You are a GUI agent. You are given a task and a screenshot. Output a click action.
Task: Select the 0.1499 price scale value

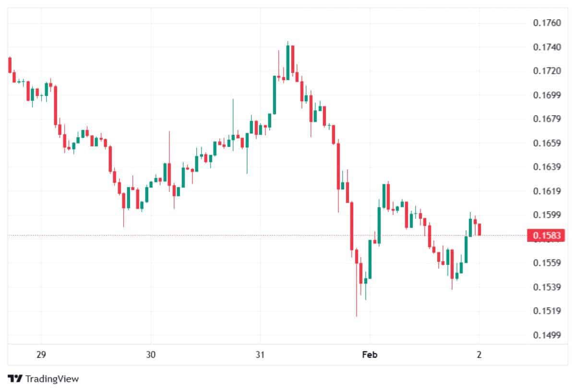(546, 335)
